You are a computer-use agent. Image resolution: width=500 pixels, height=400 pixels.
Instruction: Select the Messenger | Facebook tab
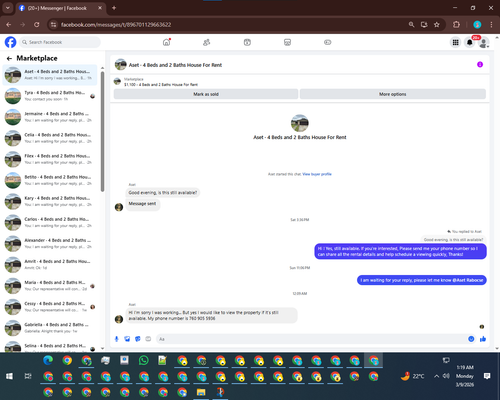(60, 8)
